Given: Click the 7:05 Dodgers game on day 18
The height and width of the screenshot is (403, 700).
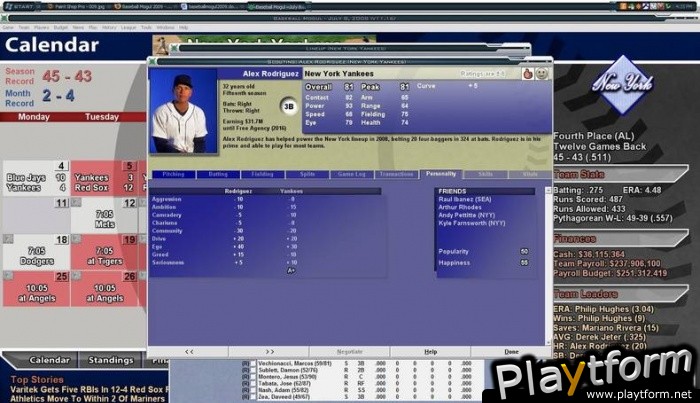Looking at the screenshot, I should [36, 252].
